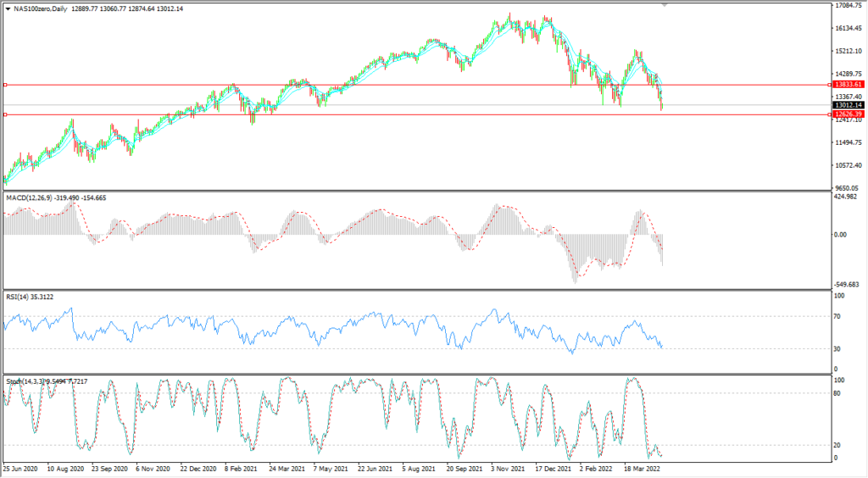Click the 17084.75 price scale value
Image resolution: width=868 pixels, height=478 pixels.
click(x=849, y=6)
